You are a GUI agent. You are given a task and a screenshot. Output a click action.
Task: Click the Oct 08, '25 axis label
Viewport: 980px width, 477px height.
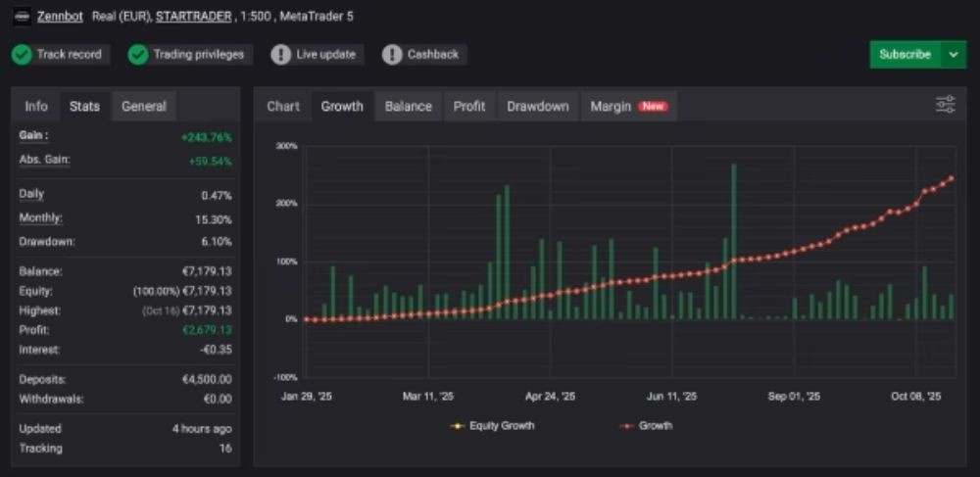click(915, 397)
